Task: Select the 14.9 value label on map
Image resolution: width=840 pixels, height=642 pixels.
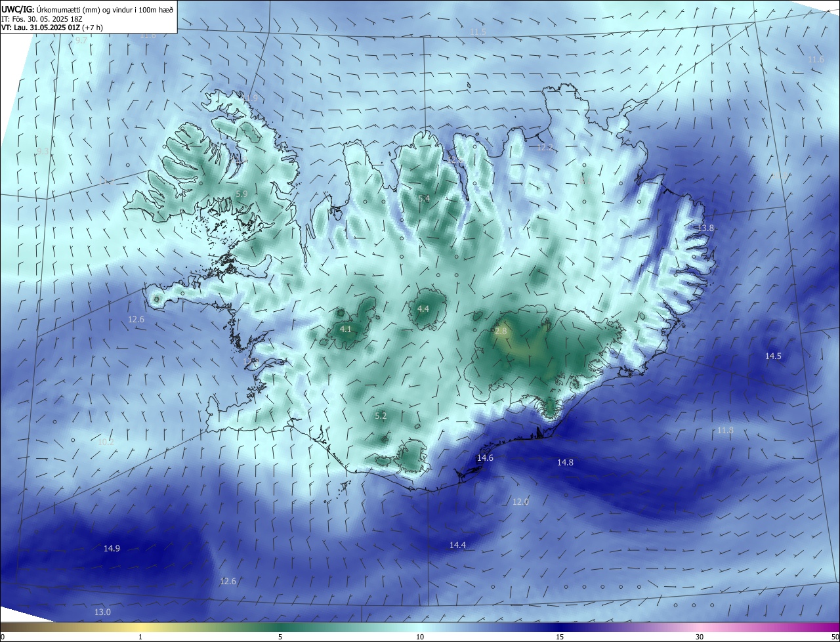Action: pyautogui.click(x=112, y=548)
